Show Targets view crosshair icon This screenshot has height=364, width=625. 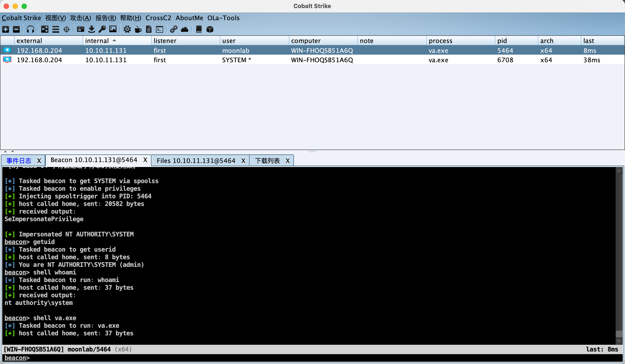point(67,29)
